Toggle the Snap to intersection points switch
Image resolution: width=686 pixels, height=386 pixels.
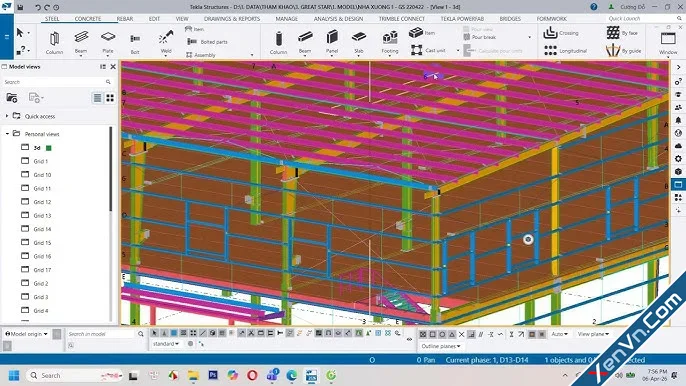(x=461, y=334)
